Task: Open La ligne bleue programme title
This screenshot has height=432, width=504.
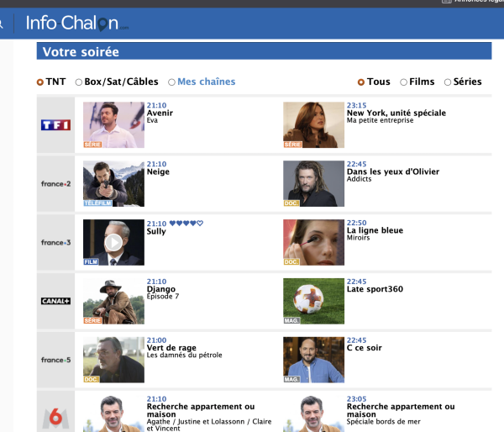Action: click(x=375, y=230)
